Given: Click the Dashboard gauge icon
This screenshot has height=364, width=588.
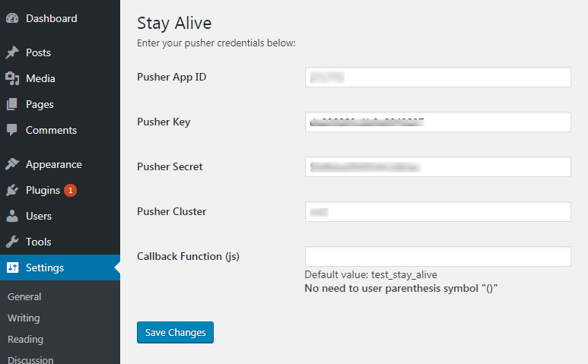Looking at the screenshot, I should (x=12, y=18).
